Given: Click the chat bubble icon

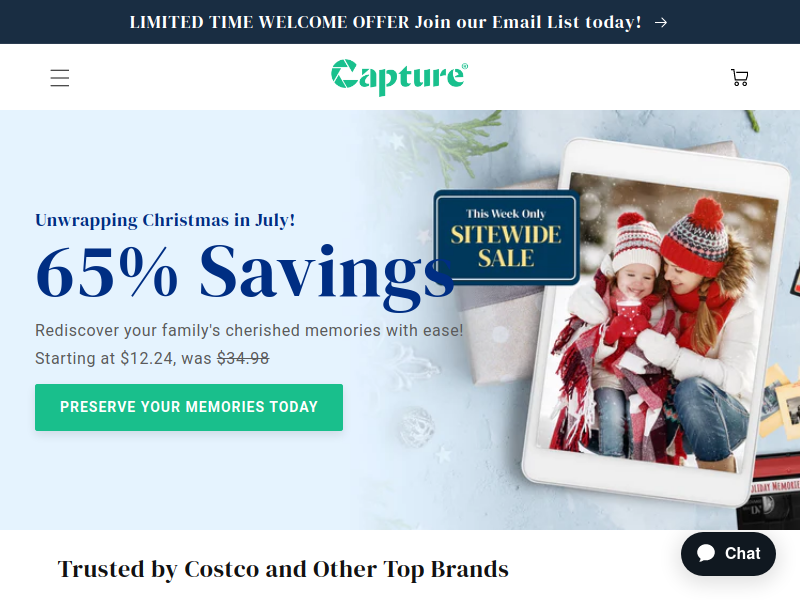Looking at the screenshot, I should pyautogui.click(x=706, y=553).
